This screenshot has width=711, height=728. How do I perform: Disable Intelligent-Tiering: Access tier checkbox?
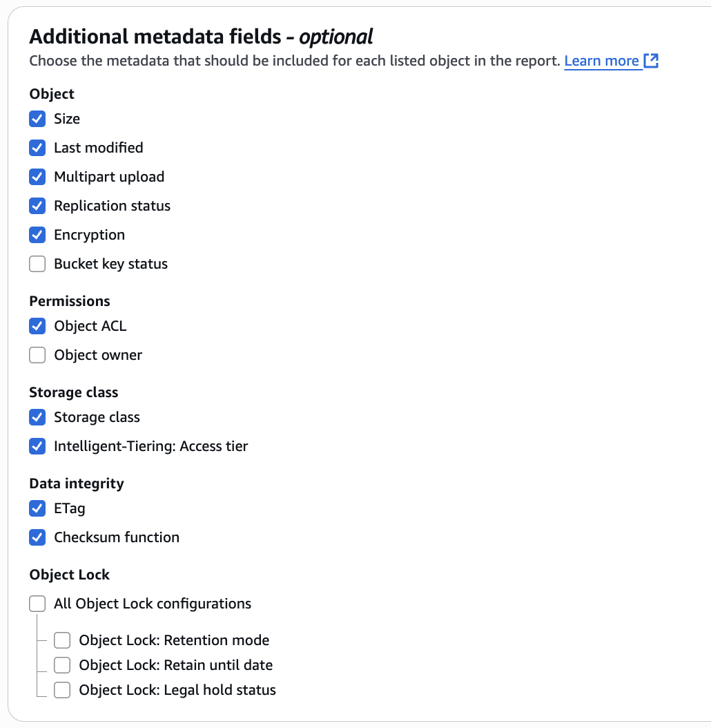[37, 446]
